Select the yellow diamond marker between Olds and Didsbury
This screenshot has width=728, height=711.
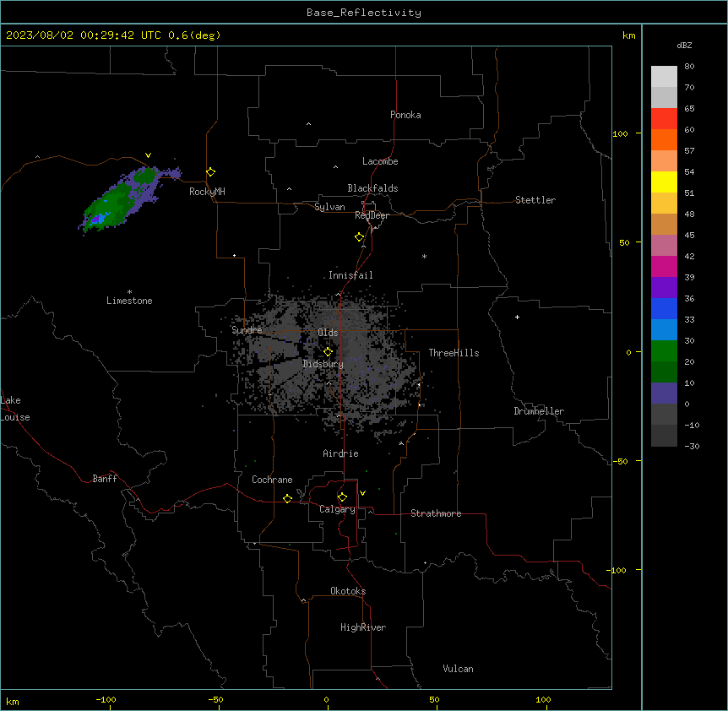coord(328,352)
